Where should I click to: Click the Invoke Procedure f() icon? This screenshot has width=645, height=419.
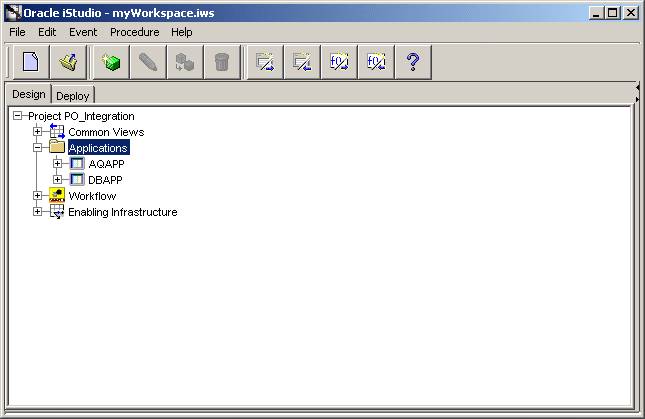pyautogui.click(x=339, y=62)
